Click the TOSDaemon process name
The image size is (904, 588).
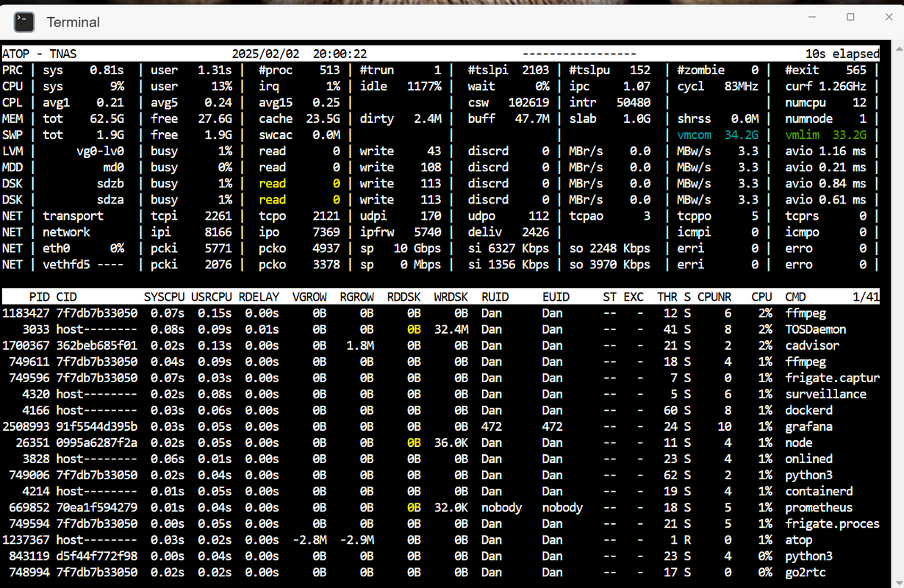click(x=815, y=329)
